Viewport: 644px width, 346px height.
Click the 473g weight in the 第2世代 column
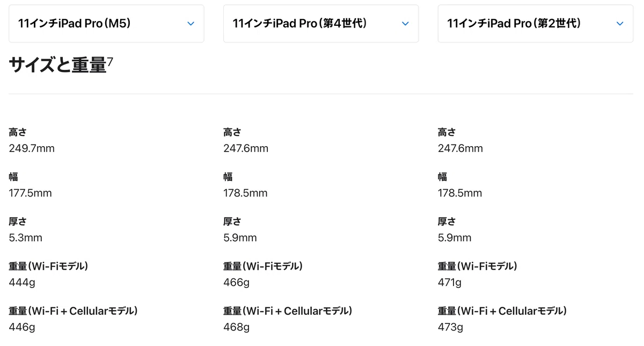point(450,327)
